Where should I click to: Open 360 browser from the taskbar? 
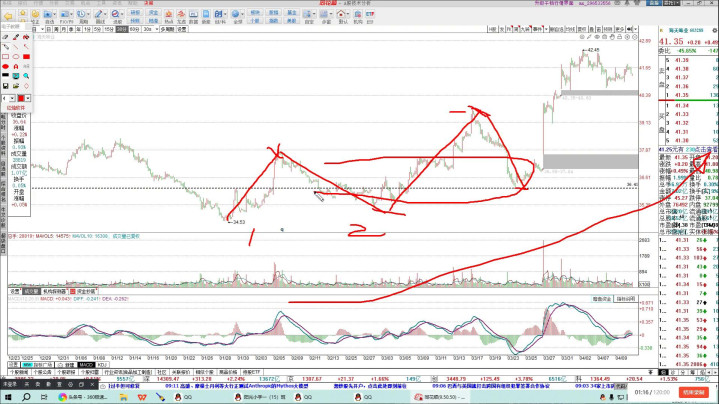coord(83,397)
